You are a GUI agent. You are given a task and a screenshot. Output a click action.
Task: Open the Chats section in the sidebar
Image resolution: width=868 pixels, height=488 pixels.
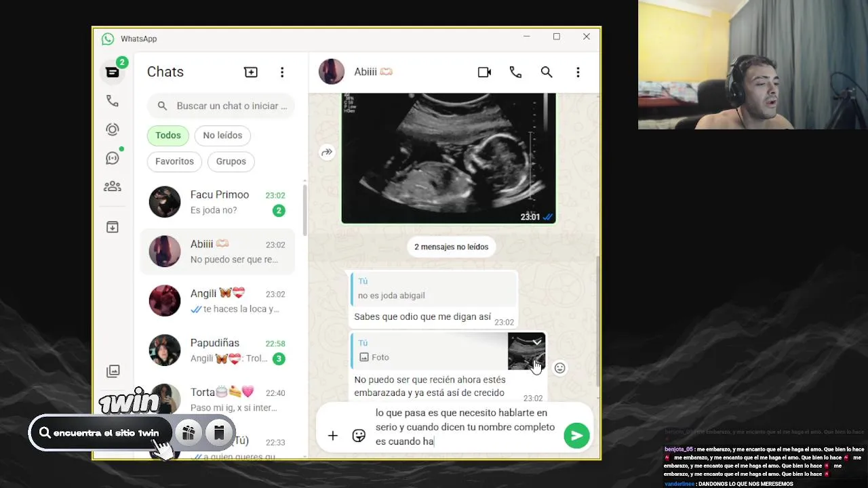tap(113, 72)
